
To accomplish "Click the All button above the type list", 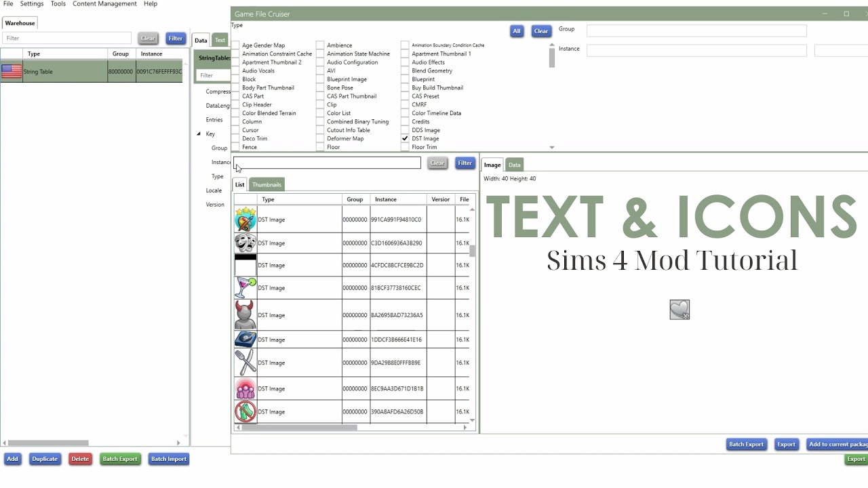I will 517,31.
